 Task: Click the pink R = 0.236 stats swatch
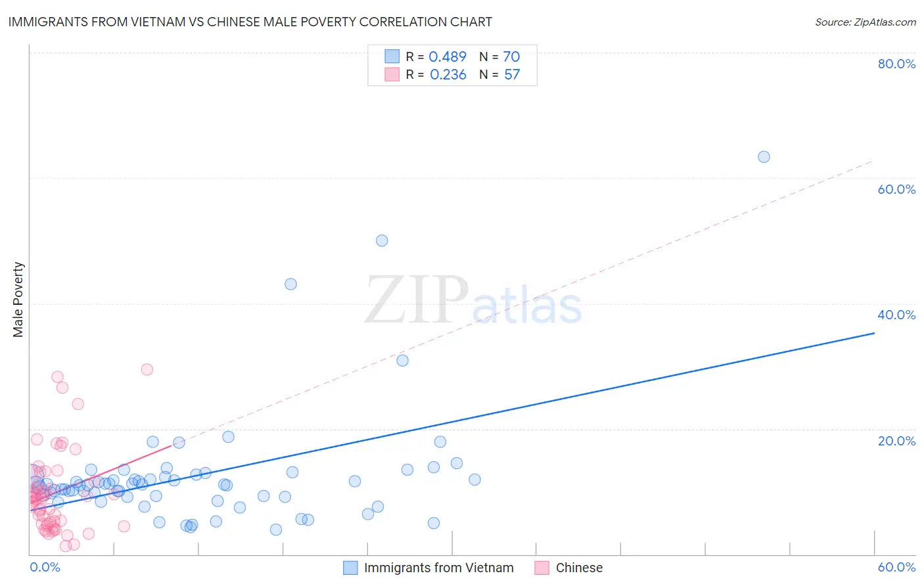(x=392, y=74)
